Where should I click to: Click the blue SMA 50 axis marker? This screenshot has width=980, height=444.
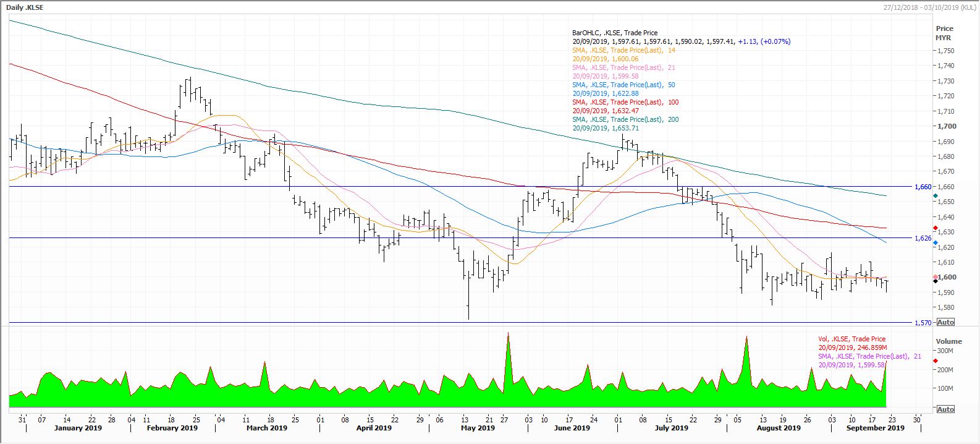936,243
